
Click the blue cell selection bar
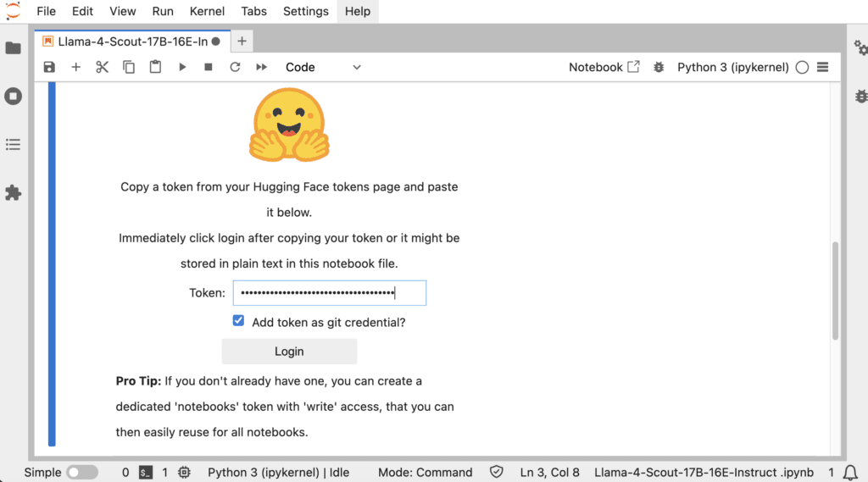[x=52, y=263]
